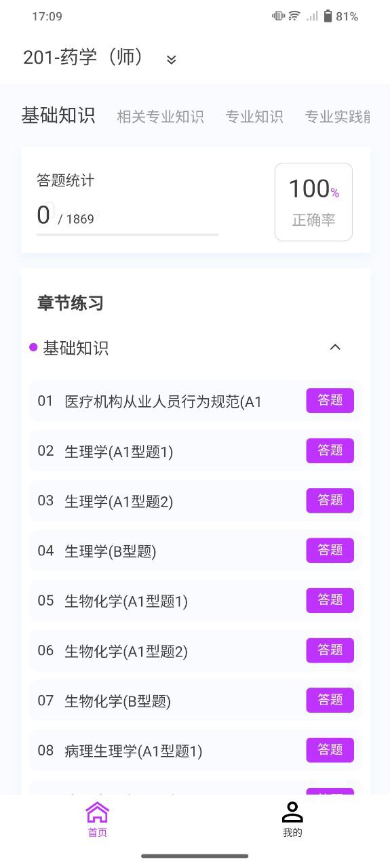This screenshot has width=390, height=868.
Task: Open the 201-药学（师） subject dropdown arrow
Action: (x=172, y=60)
